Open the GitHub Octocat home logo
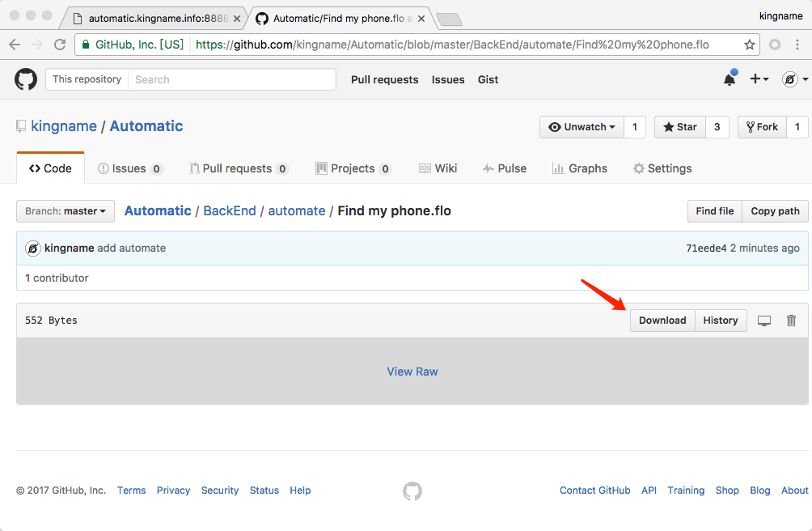The height and width of the screenshot is (531, 812). [26, 79]
